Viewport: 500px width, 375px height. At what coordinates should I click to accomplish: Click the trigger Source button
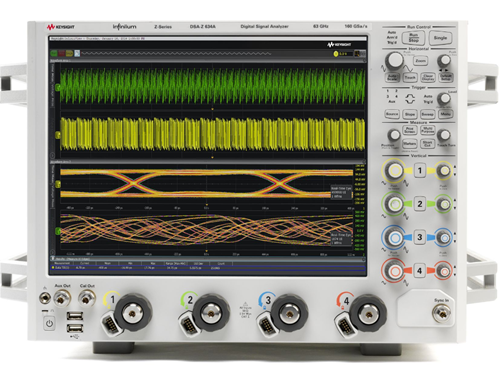(x=392, y=114)
